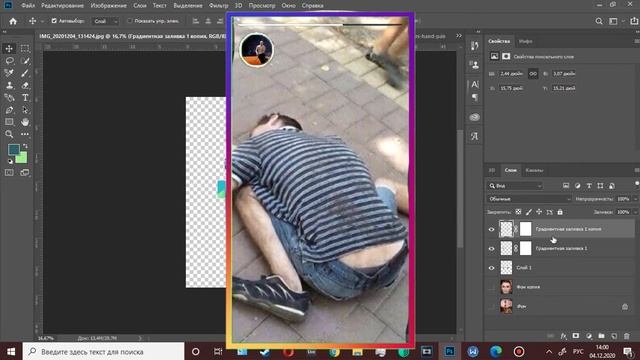Select the Clone Stamp tool
The height and width of the screenshot is (360, 640).
pyautogui.click(x=9, y=85)
